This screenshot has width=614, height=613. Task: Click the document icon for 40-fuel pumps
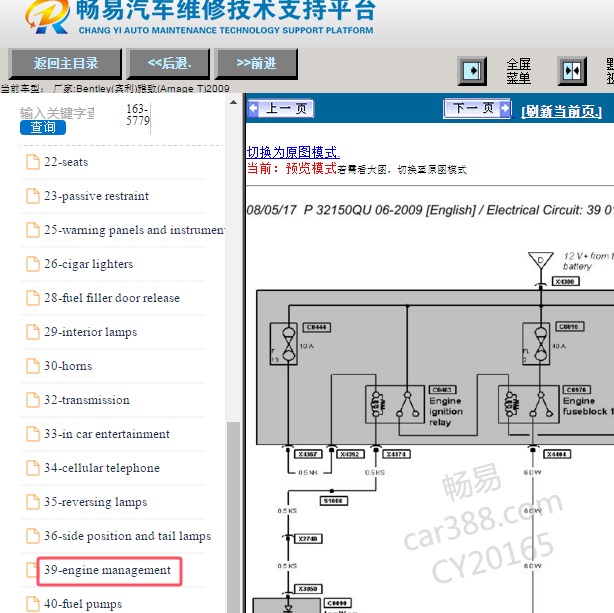click(33, 604)
